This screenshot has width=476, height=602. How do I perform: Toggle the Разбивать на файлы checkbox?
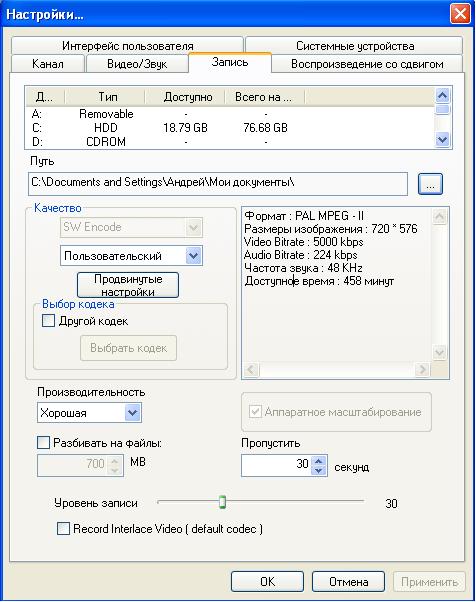[x=43, y=443]
